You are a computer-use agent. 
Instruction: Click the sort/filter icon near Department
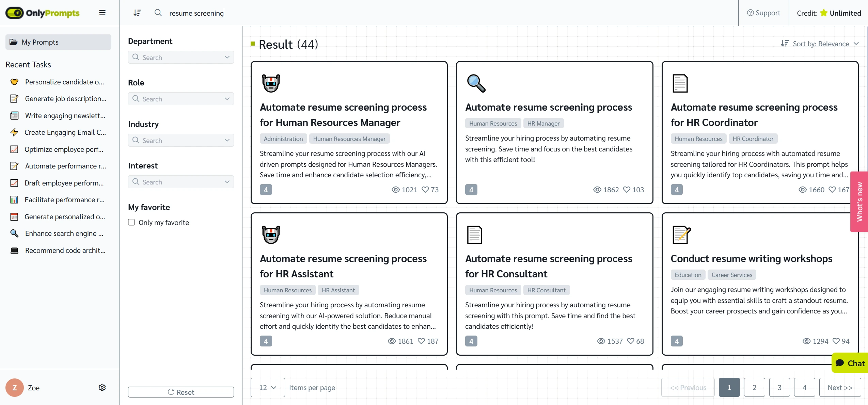pos(137,13)
